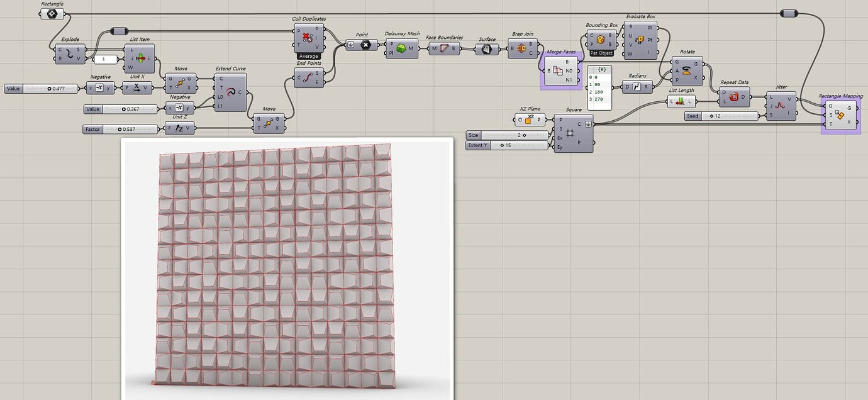The height and width of the screenshot is (400, 868).
Task: Toggle the Average mode tag under Cull Duplicates
Action: pos(308,56)
